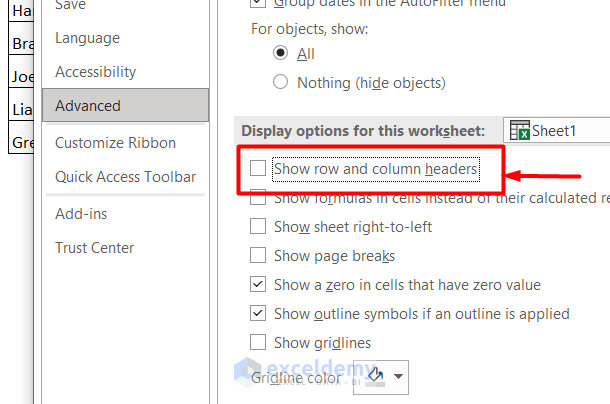Click the worksheet cell starting with Lia
This screenshot has width=610, height=404.
tap(22, 108)
